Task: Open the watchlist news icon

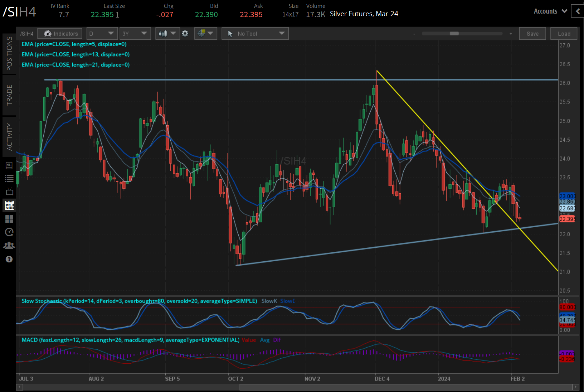Action: tap(9, 165)
